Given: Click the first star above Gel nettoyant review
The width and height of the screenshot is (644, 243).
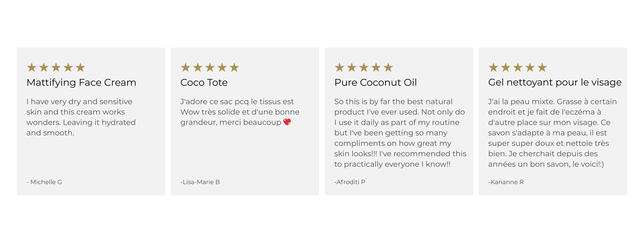Looking at the screenshot, I should tap(493, 67).
